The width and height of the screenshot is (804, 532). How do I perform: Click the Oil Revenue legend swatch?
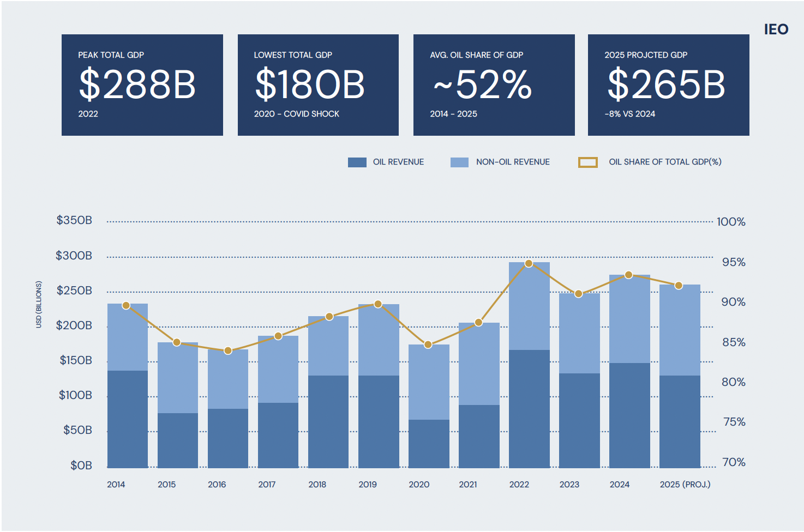[357, 162]
